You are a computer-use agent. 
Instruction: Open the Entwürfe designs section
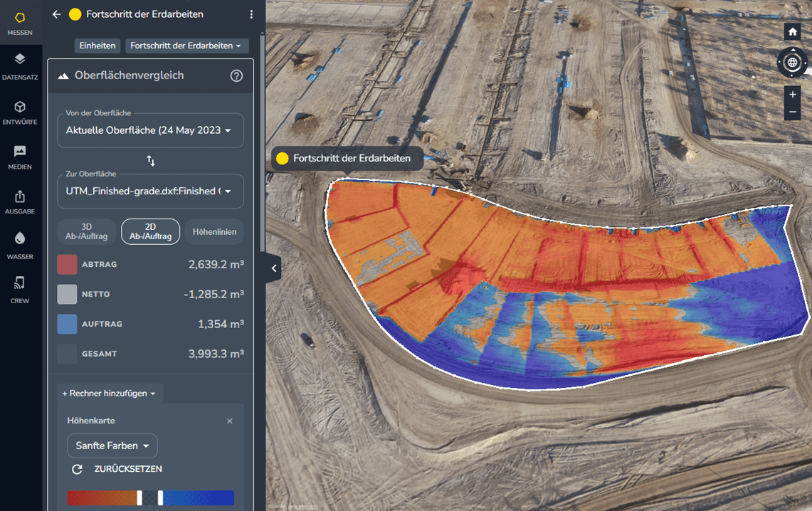[20, 112]
